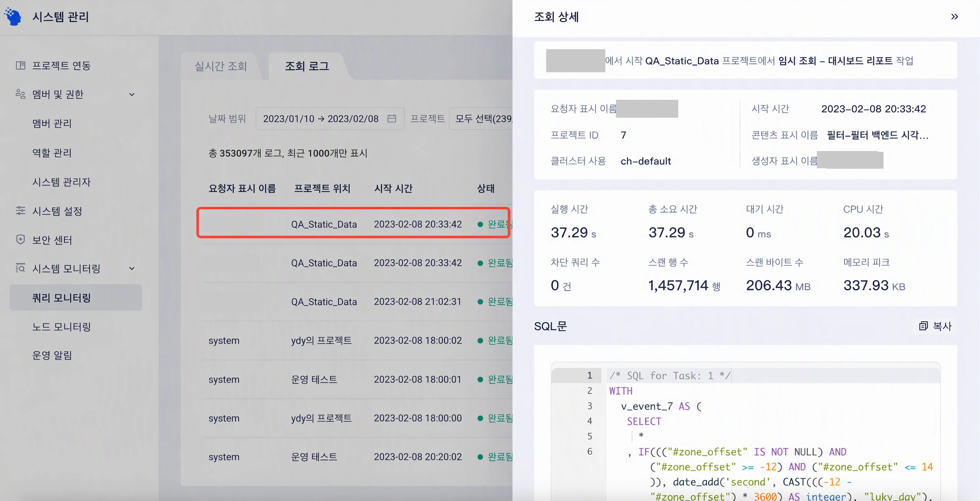Select the 운영 테스트 row at 18:00:01
The width and height of the screenshot is (980, 501).
coord(358,379)
